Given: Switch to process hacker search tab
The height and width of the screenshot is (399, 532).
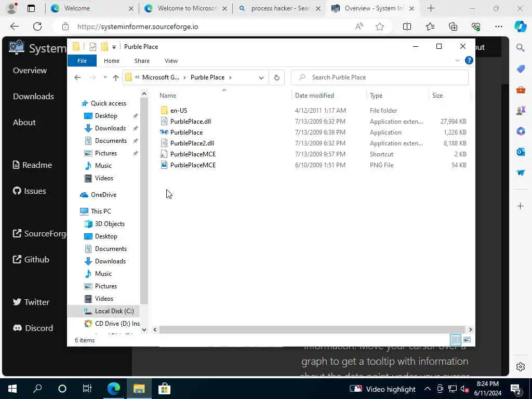Looking at the screenshot, I should point(280,8).
